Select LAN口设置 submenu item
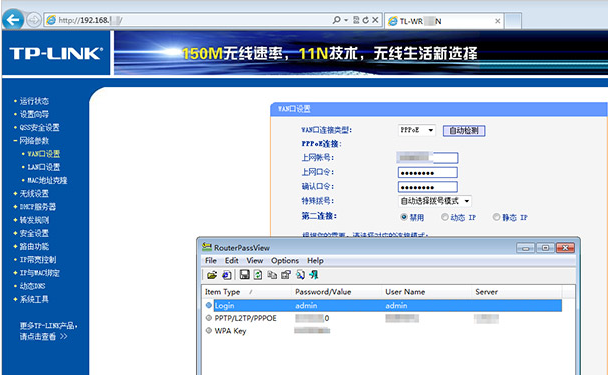 point(43,167)
